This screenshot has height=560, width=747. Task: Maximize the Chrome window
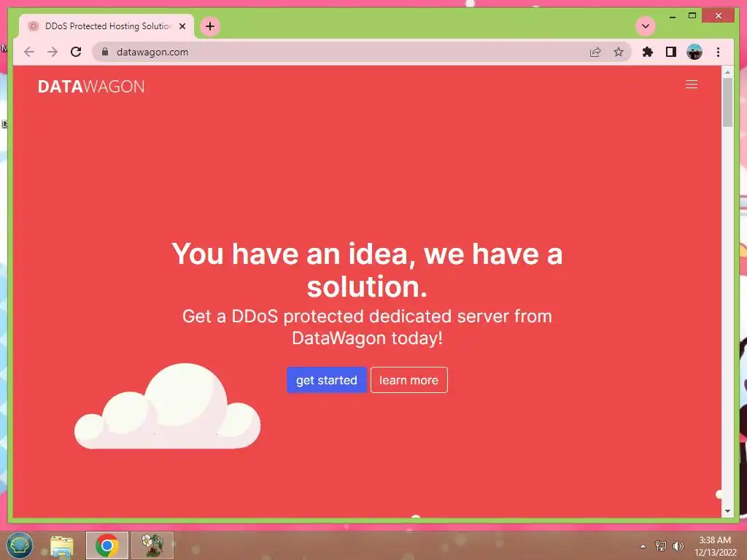[x=692, y=16]
